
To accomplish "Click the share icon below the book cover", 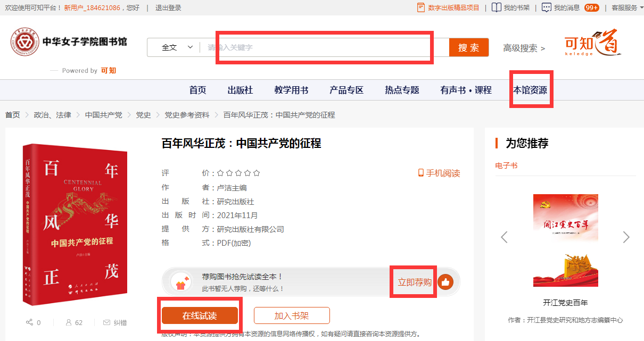I will [29, 322].
